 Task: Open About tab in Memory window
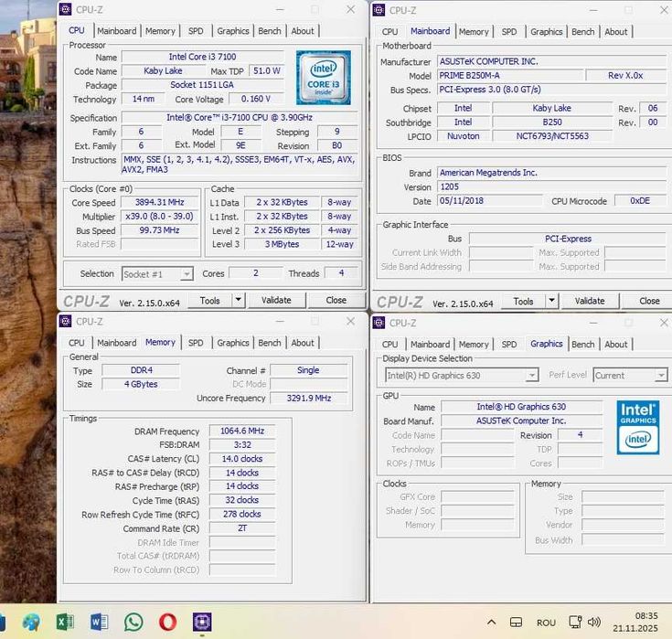pos(303,343)
